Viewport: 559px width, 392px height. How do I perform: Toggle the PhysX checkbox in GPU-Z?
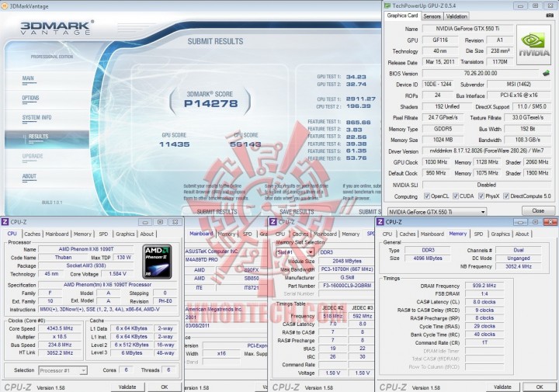pos(481,196)
